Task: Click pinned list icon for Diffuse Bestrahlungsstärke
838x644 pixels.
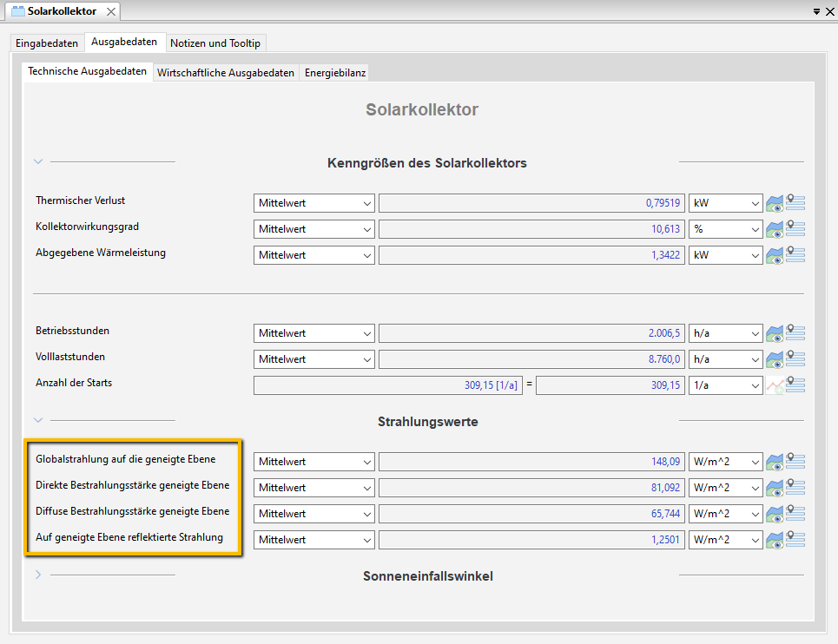Action: pyautogui.click(x=795, y=513)
